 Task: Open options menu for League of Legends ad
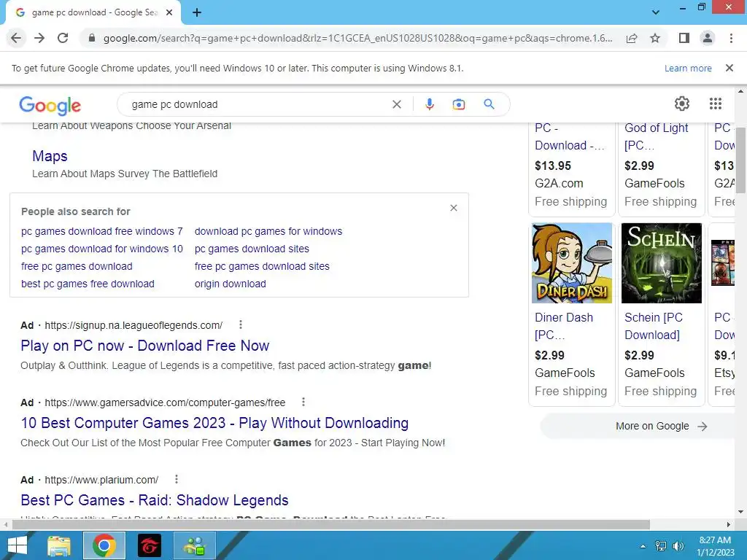coord(241,324)
